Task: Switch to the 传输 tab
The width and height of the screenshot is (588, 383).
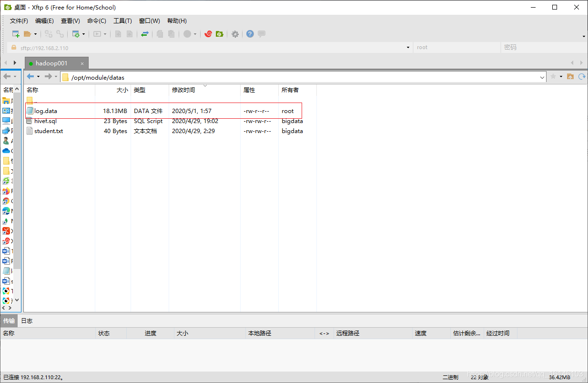Action: pyautogui.click(x=9, y=321)
